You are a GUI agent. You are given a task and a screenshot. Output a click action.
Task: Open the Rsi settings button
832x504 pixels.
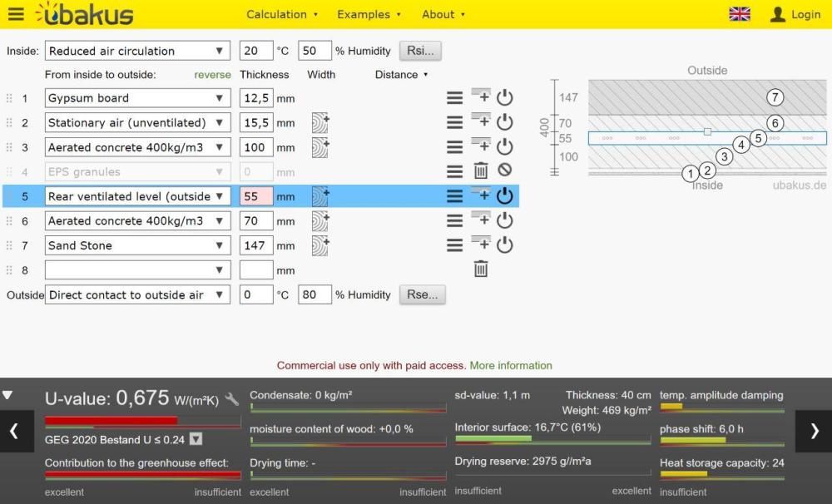(x=420, y=51)
